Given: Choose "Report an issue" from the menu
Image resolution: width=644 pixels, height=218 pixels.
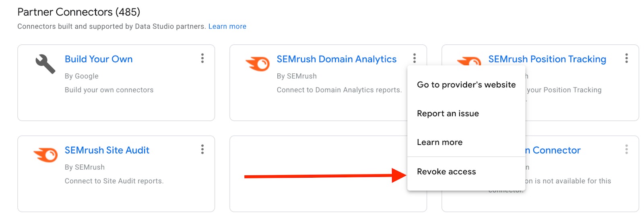Looking at the screenshot, I should coord(448,114).
